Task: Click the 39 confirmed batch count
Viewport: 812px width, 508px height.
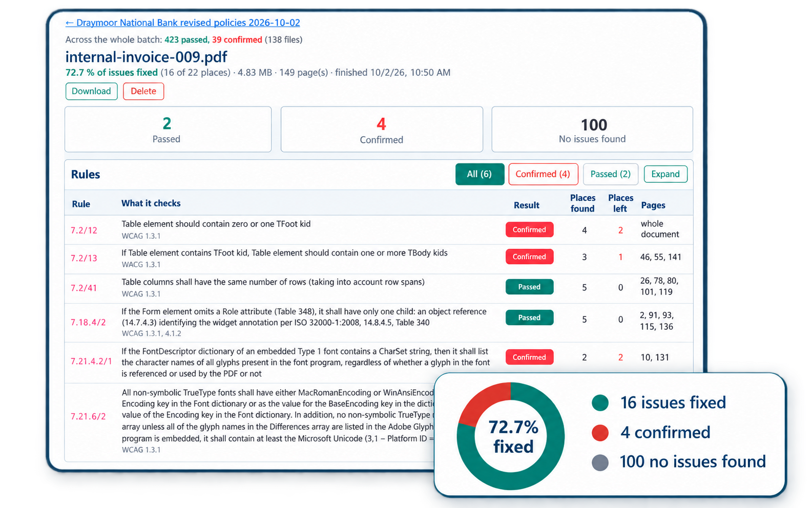Action: [x=237, y=39]
